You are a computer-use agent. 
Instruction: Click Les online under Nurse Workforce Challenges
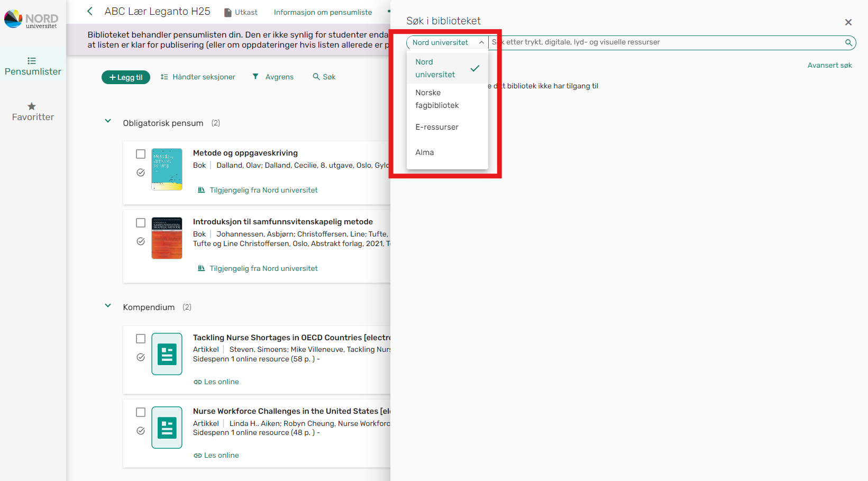[216, 455]
